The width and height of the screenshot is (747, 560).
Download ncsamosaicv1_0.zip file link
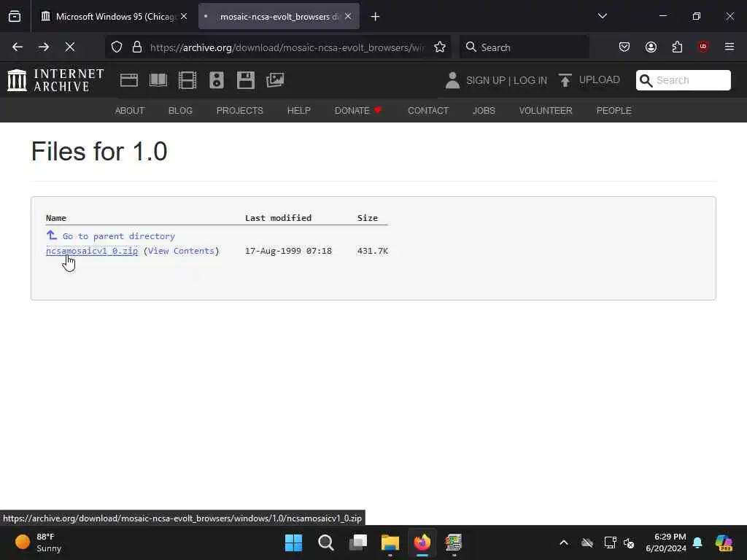pos(92,251)
